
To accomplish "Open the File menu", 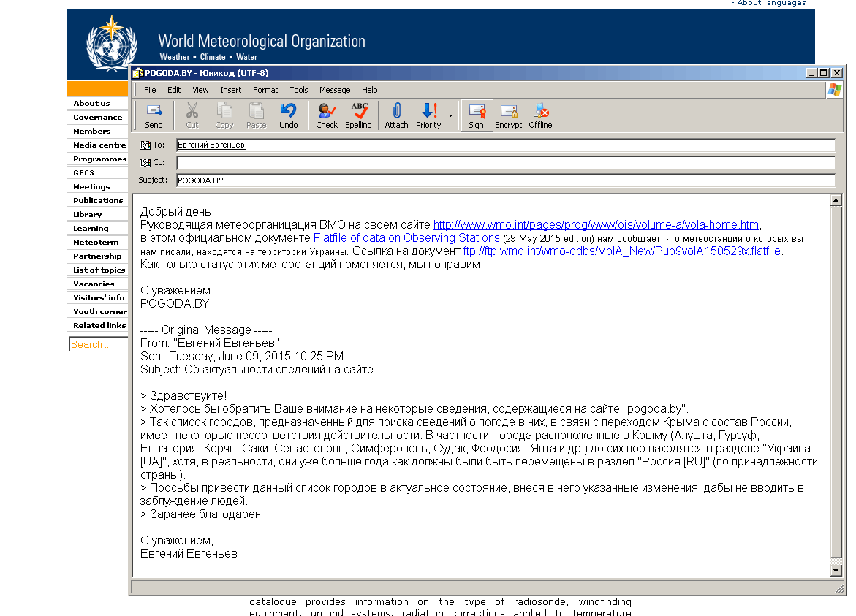I will click(x=150, y=90).
